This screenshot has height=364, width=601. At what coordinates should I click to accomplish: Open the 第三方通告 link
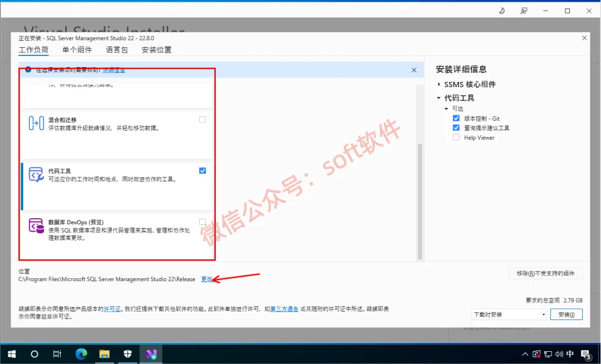point(284,309)
